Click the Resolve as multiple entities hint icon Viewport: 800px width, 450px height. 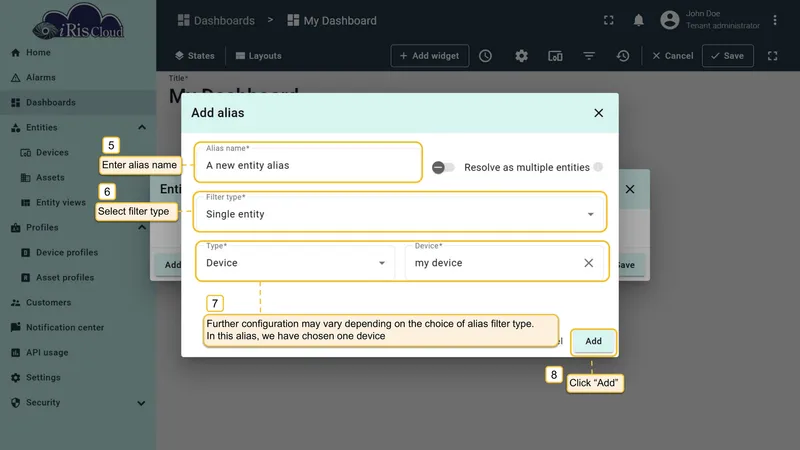(598, 167)
